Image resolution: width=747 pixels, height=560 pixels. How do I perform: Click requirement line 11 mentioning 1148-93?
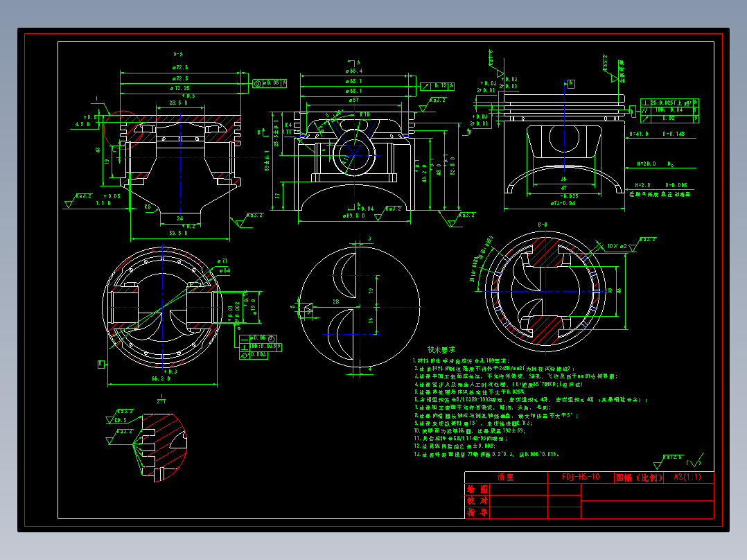460,438
